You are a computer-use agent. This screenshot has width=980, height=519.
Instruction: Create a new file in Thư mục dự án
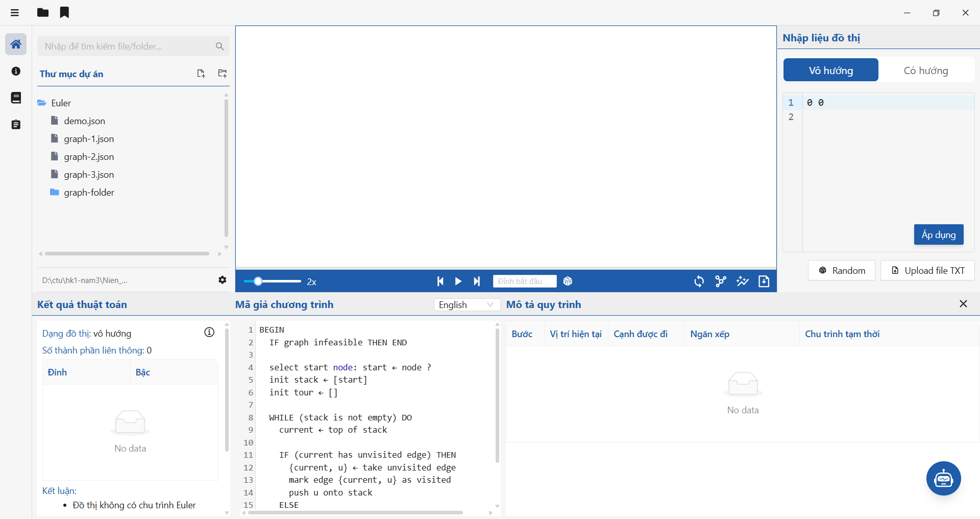pyautogui.click(x=201, y=73)
